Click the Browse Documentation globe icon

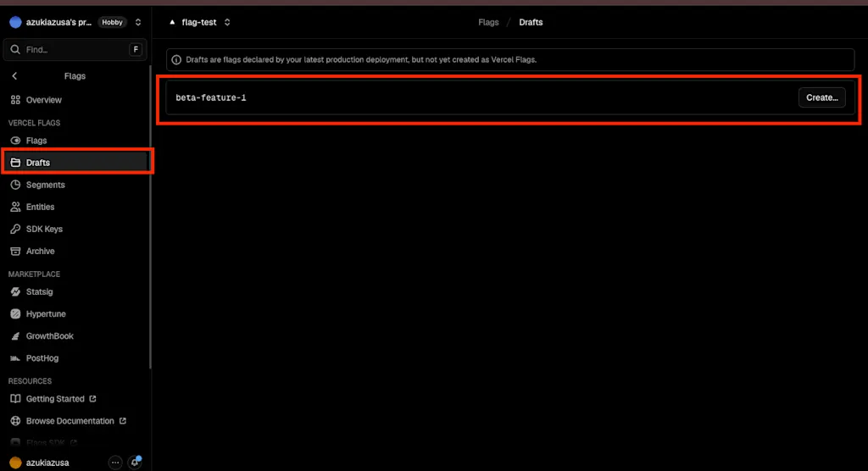click(x=15, y=421)
